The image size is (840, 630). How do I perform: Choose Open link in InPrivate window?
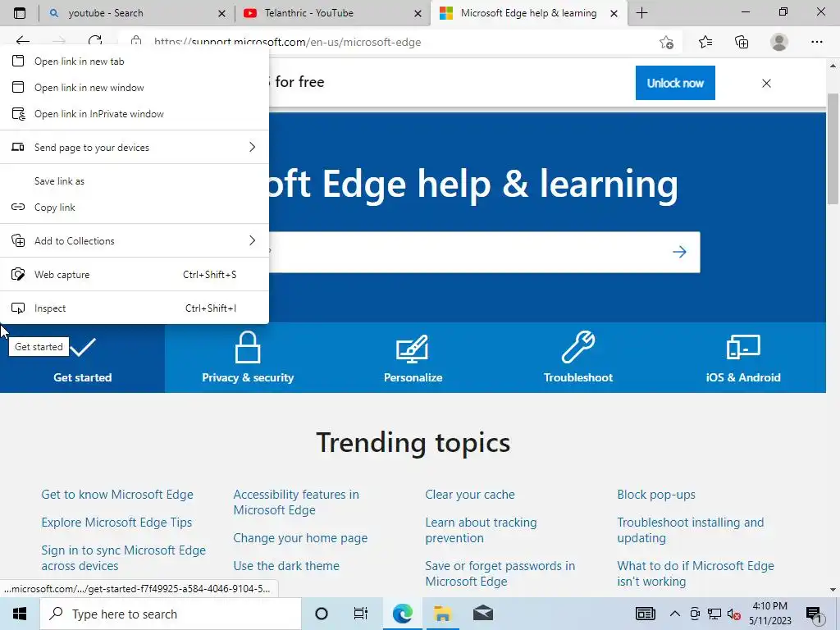134,113
